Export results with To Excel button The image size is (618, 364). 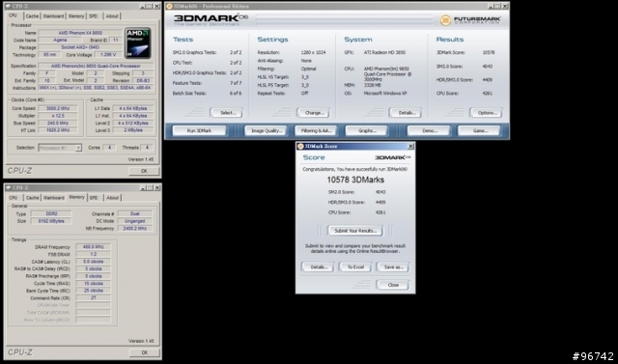pos(355,267)
